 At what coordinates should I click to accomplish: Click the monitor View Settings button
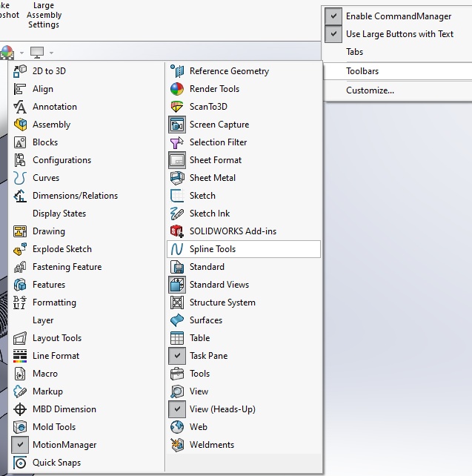[x=37, y=53]
